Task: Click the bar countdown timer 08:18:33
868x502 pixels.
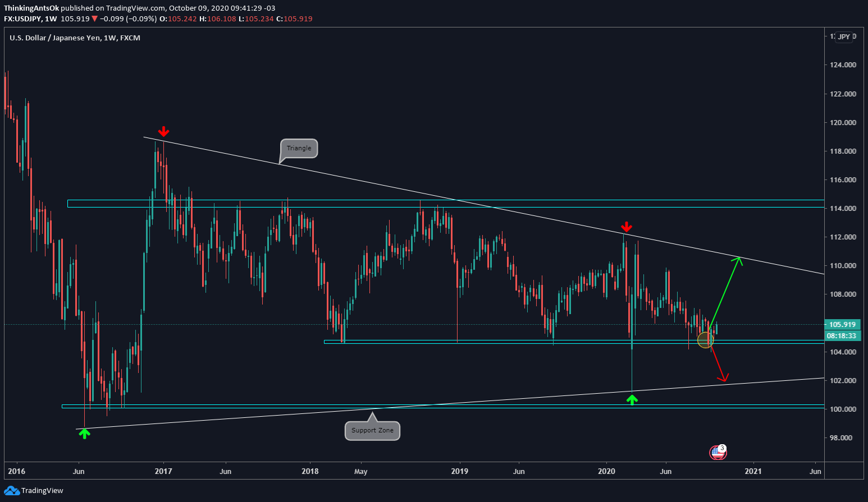Action: coord(842,335)
